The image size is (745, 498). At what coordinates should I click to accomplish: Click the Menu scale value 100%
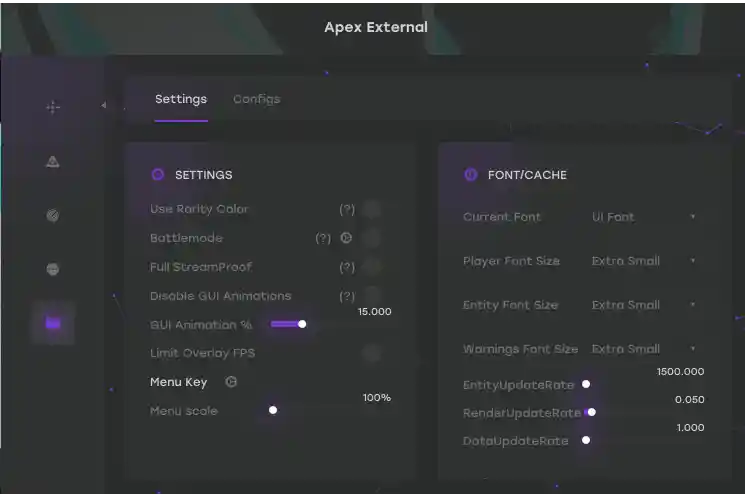pyautogui.click(x=377, y=398)
